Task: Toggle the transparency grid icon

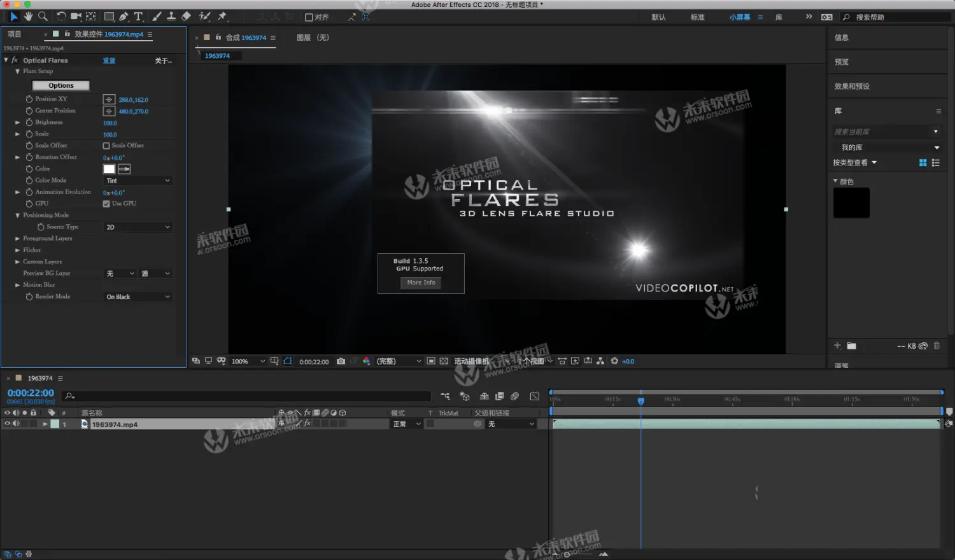Action: pyautogui.click(x=444, y=361)
